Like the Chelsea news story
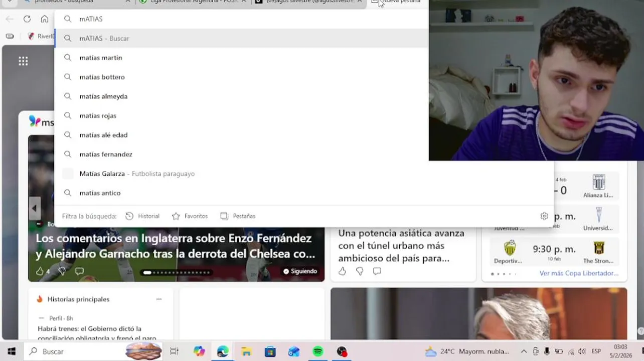 [40, 271]
